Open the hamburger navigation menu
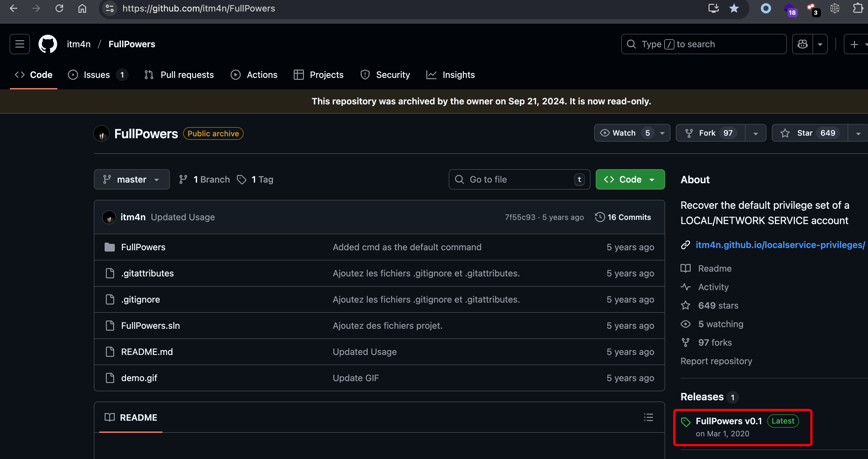Screen dimensions: 868x459 [x=19, y=44]
